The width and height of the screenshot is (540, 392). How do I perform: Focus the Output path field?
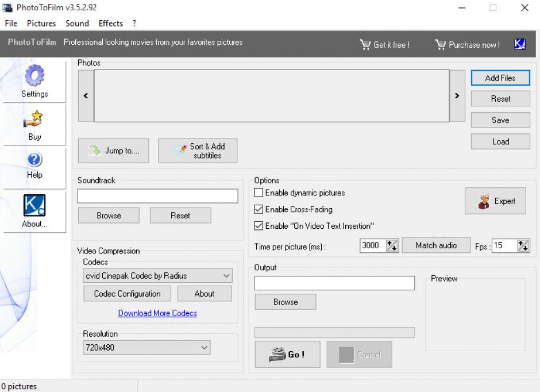(334, 283)
